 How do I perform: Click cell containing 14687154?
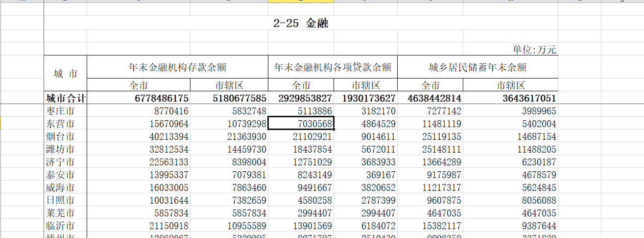pos(510,136)
